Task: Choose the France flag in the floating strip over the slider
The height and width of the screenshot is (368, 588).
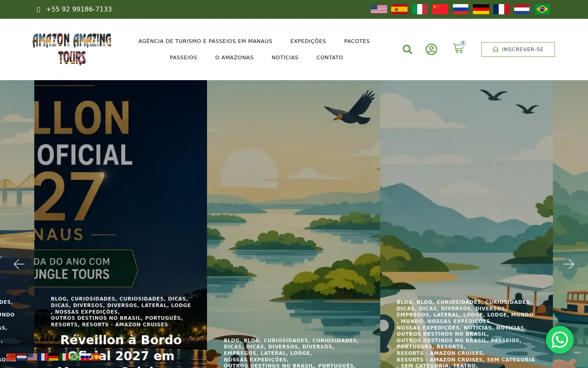Action: coord(43,357)
